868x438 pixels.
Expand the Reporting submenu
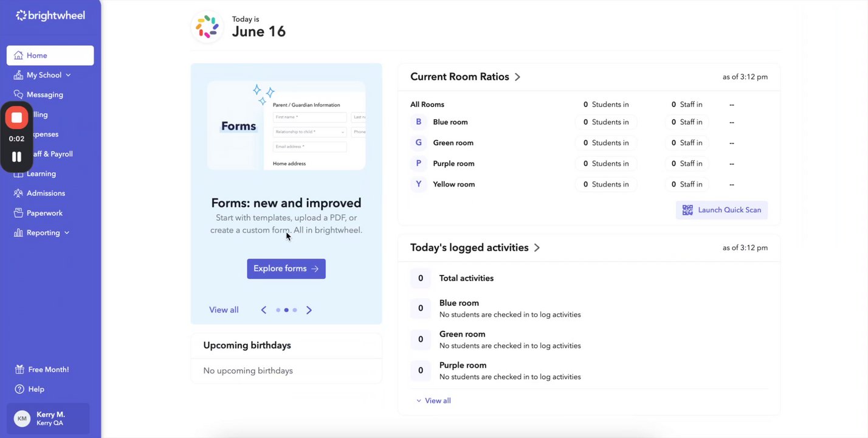(x=67, y=232)
